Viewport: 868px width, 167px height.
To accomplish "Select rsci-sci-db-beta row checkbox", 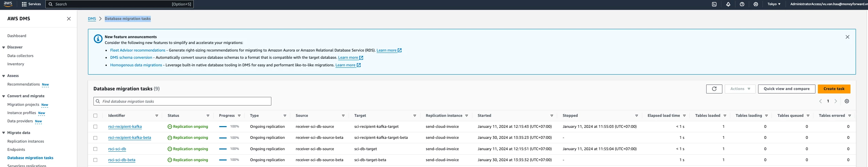I will pyautogui.click(x=95, y=160).
